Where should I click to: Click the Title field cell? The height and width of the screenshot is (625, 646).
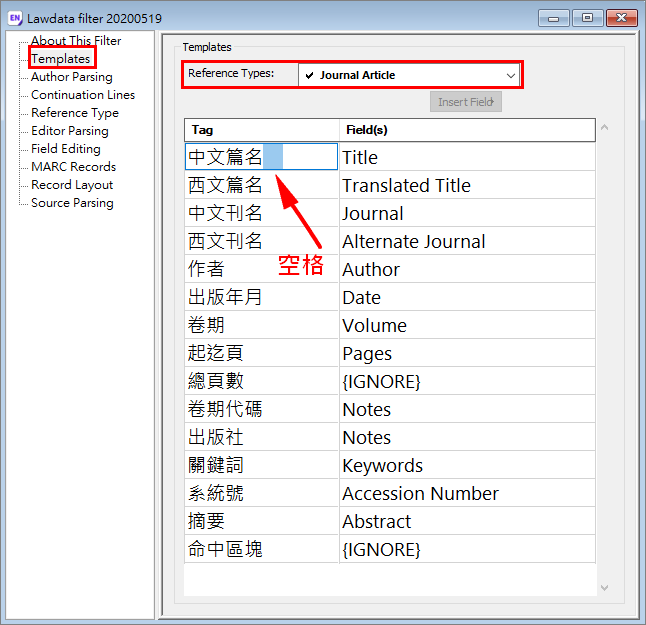coord(467,157)
